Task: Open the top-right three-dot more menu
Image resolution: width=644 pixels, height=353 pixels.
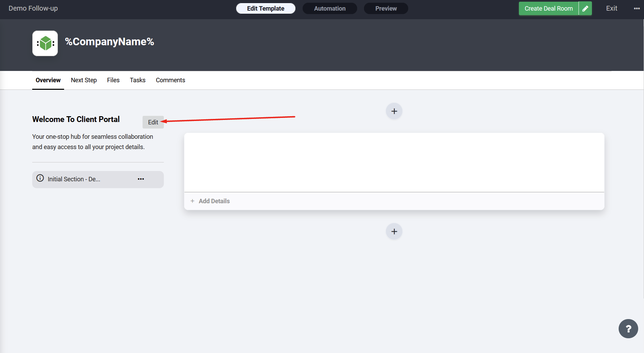Action: 636,9
